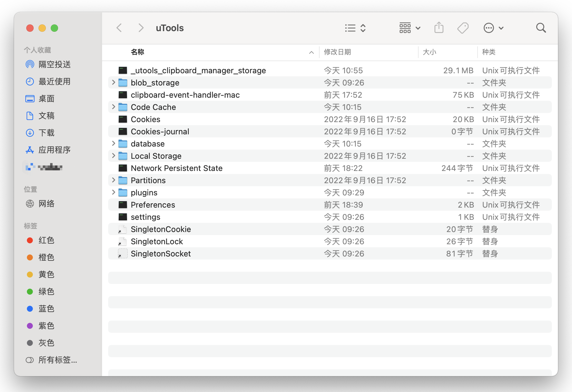Image resolution: width=572 pixels, height=392 pixels.
Task: Click the file name "clipboard-event-handler-mac"
Action: coord(185,95)
